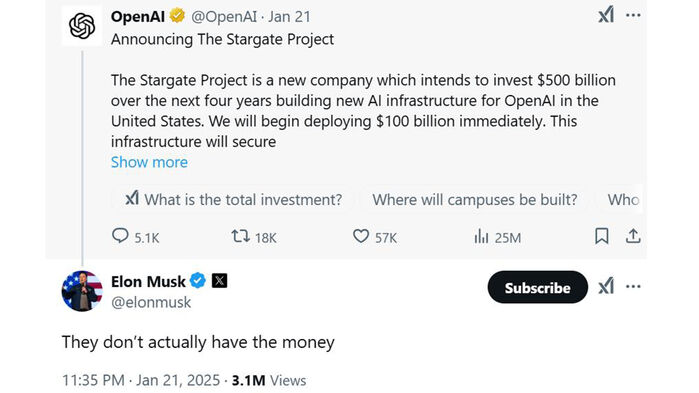This screenshot has height=393, width=699.
Task: Bookmark the OpenAI Stargate post
Action: tap(601, 236)
